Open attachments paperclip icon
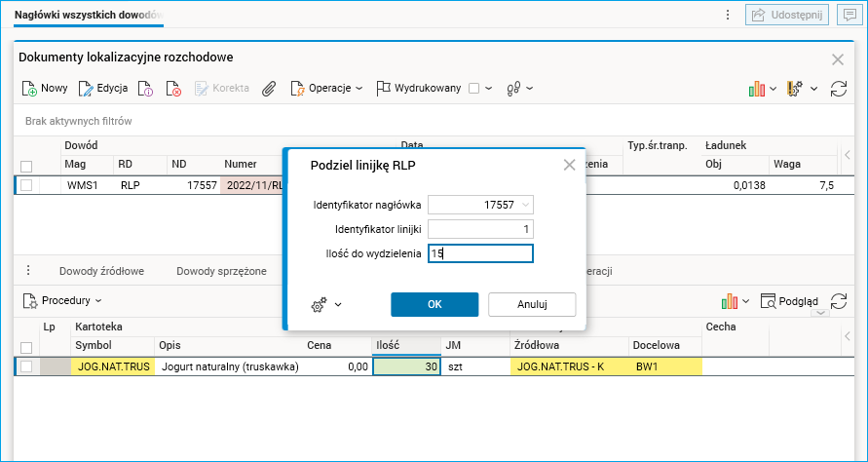This screenshot has height=462, width=868. tap(269, 89)
